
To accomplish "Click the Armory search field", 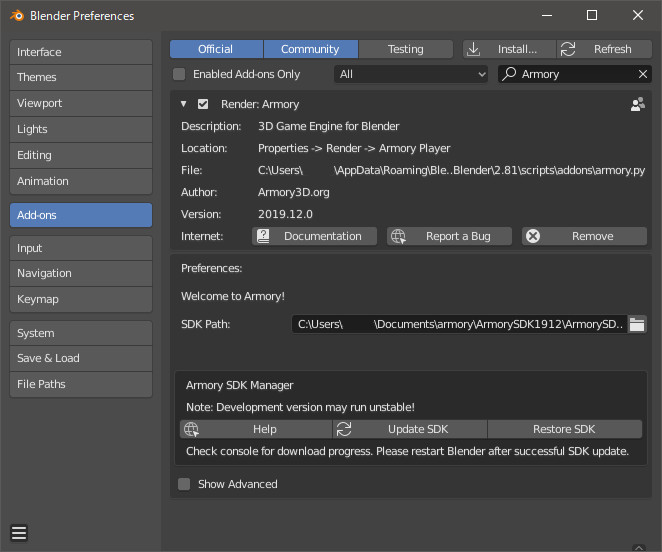I will pyautogui.click(x=575, y=74).
